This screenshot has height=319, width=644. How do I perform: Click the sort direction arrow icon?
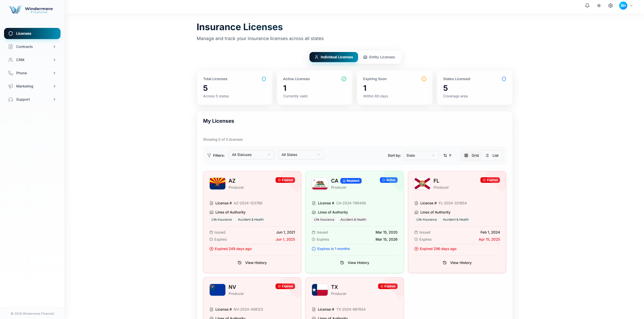(447, 155)
